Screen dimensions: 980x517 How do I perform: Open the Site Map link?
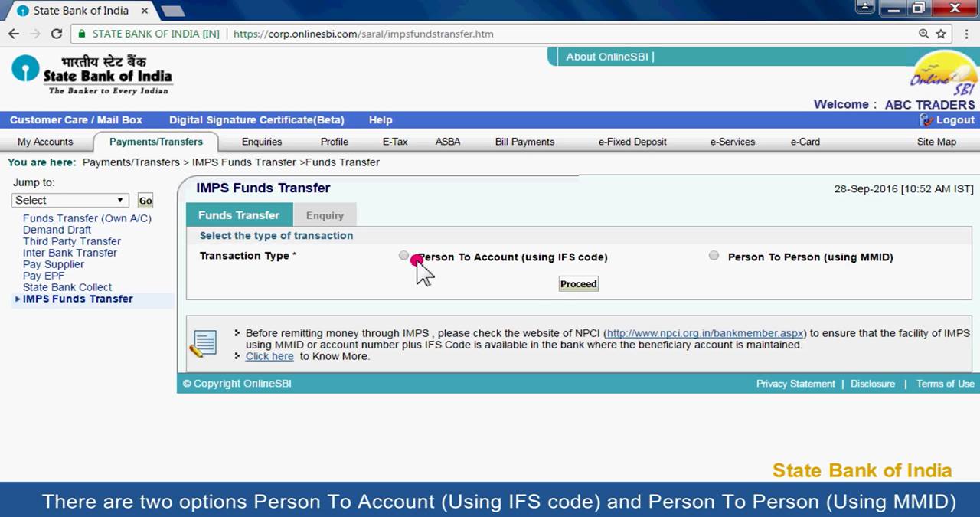coord(936,142)
